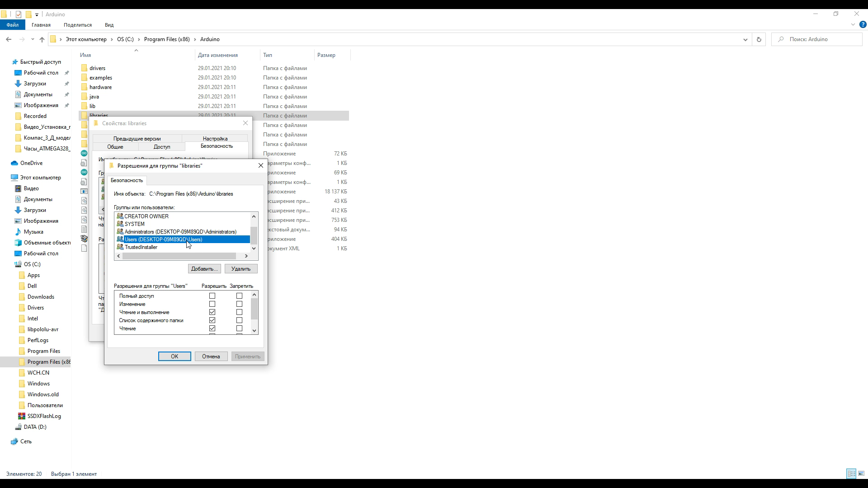
Task: Switch to large thumbnails view icon
Action: tap(861, 474)
